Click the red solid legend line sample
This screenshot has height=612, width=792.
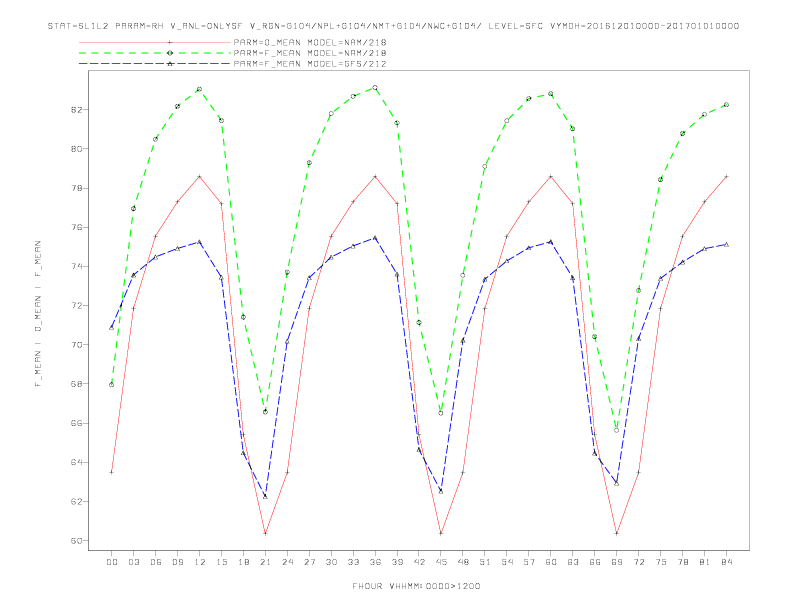coord(155,43)
